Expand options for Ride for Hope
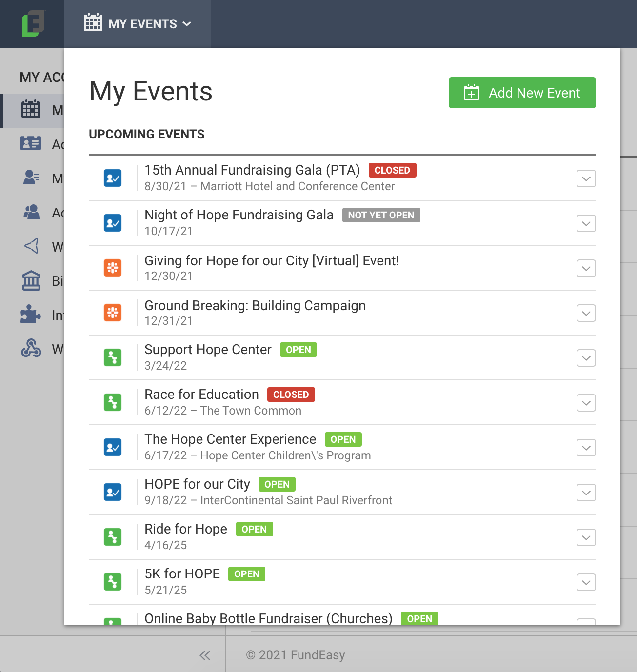 pyautogui.click(x=586, y=537)
